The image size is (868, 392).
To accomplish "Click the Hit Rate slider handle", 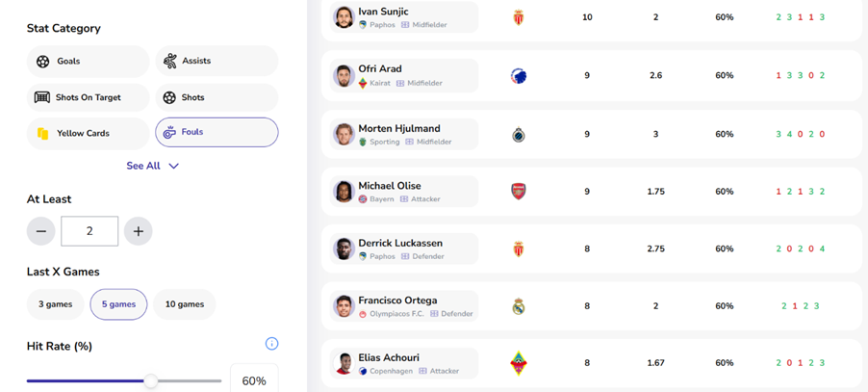I will [151, 381].
